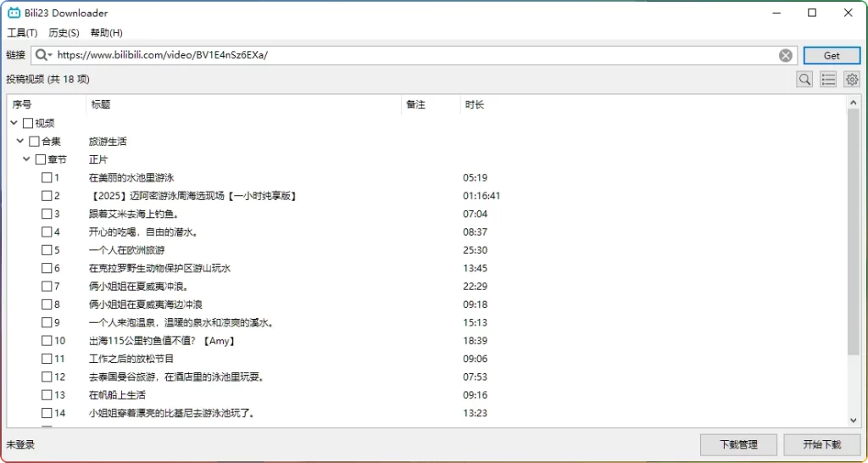
Task: Open the 历史(S) menu
Action: click(64, 33)
